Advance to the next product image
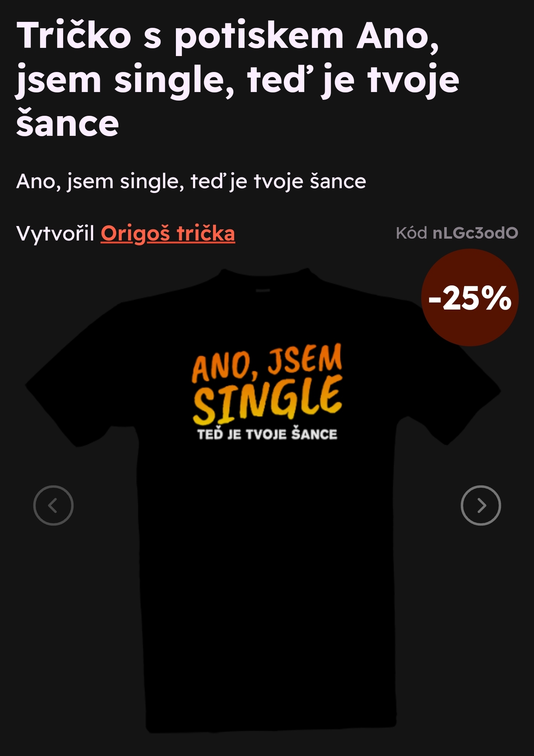The image size is (534, 756). click(x=481, y=505)
